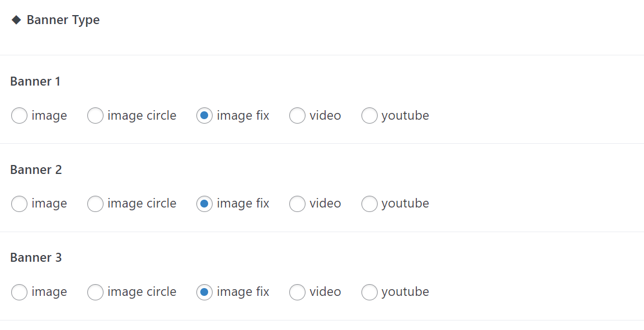Select image fix radio in Banner 2
The width and height of the screenshot is (644, 330).
click(205, 204)
